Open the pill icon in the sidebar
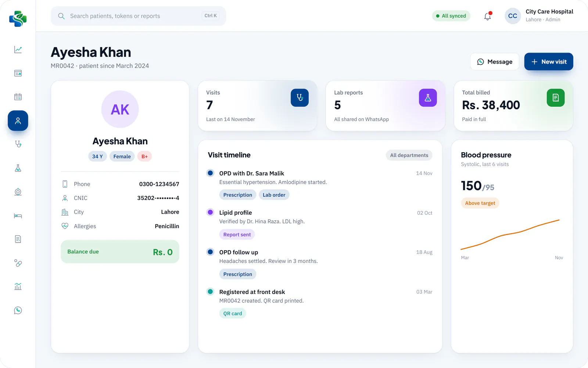This screenshot has width=588, height=368. click(18, 263)
